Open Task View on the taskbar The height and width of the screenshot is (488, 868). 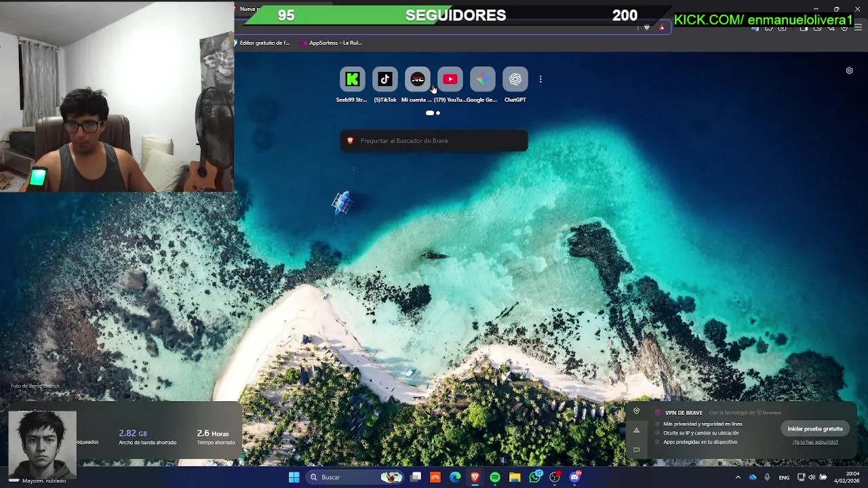pyautogui.click(x=416, y=477)
